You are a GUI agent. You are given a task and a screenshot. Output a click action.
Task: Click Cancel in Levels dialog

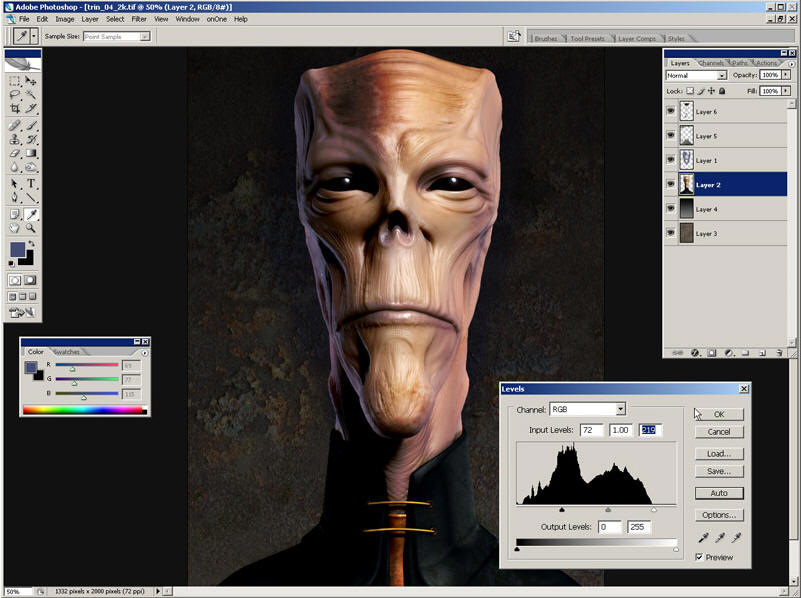(719, 432)
